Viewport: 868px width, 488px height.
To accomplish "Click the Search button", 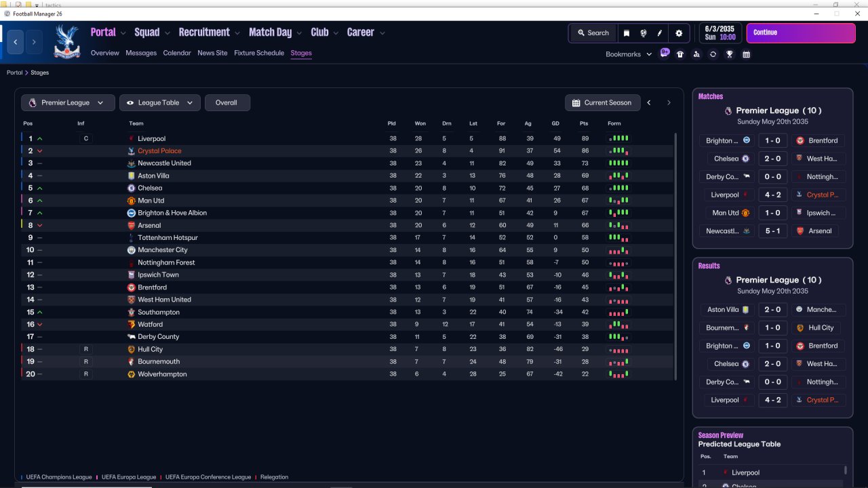I will click(x=593, y=33).
